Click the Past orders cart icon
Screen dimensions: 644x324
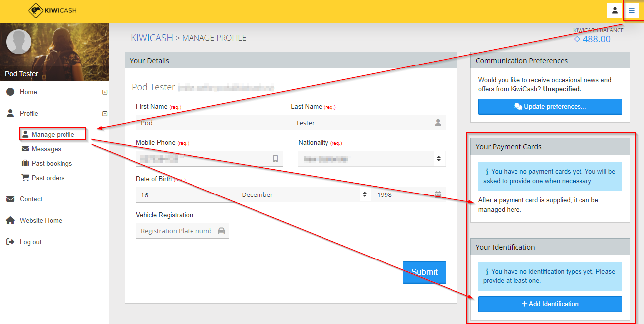(25, 178)
